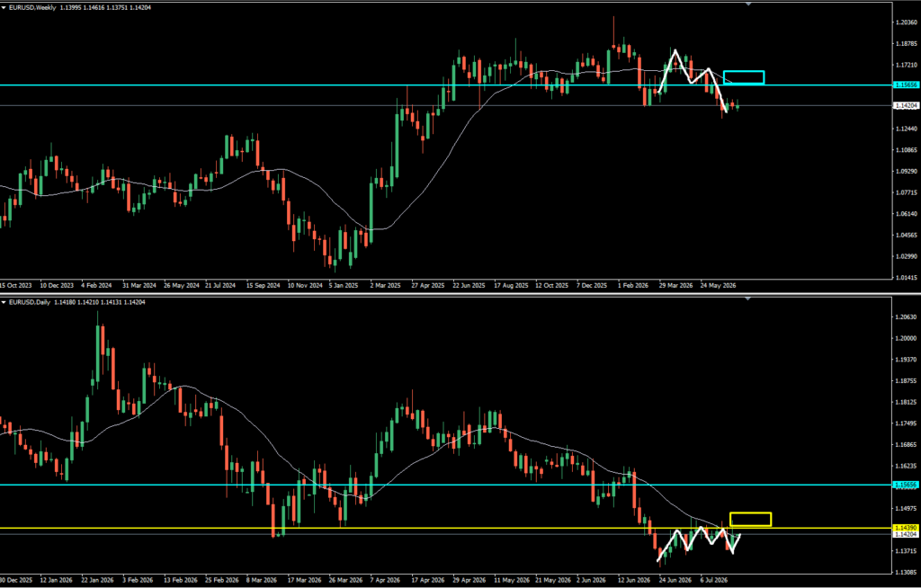Click the 12 Jan 2026 date label
The width and height of the screenshot is (921, 588).
[56, 580]
